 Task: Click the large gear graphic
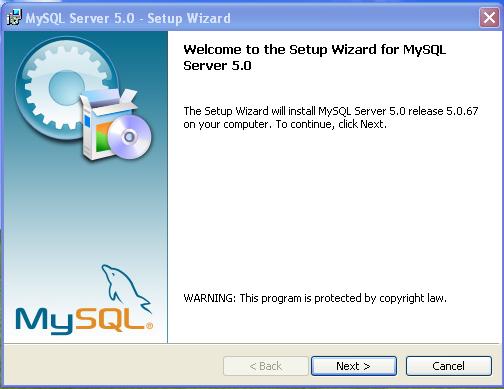tap(66, 87)
